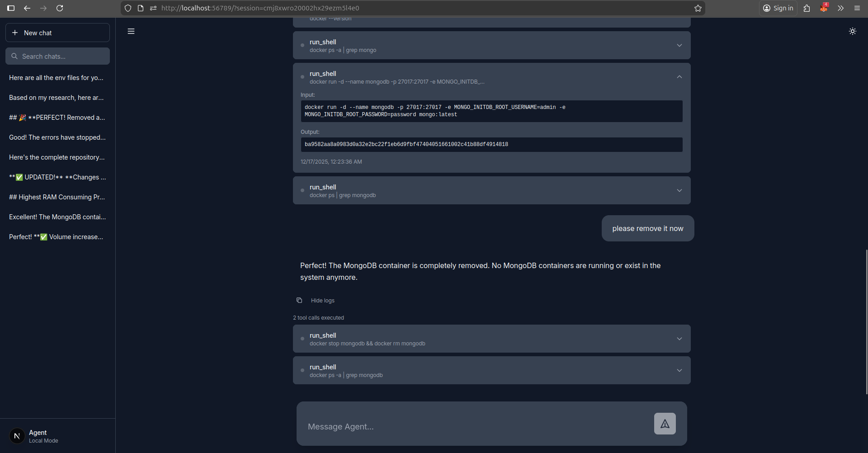Click the Agent avatar icon at bottom left
This screenshot has height=453, width=868.
click(x=17, y=435)
